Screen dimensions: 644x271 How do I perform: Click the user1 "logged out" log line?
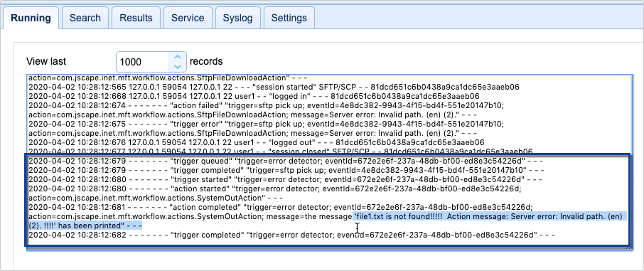257,142
